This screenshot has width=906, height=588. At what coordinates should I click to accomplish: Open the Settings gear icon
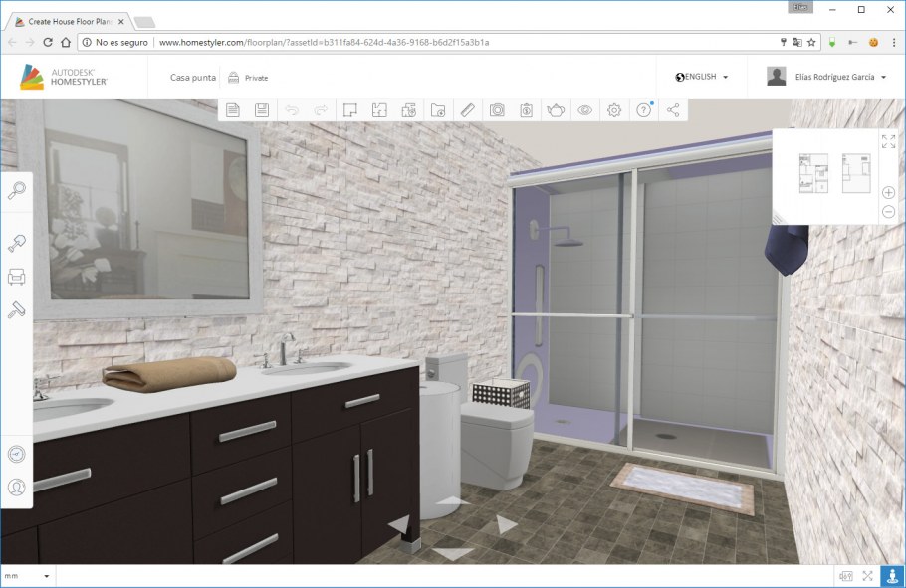pos(614,109)
